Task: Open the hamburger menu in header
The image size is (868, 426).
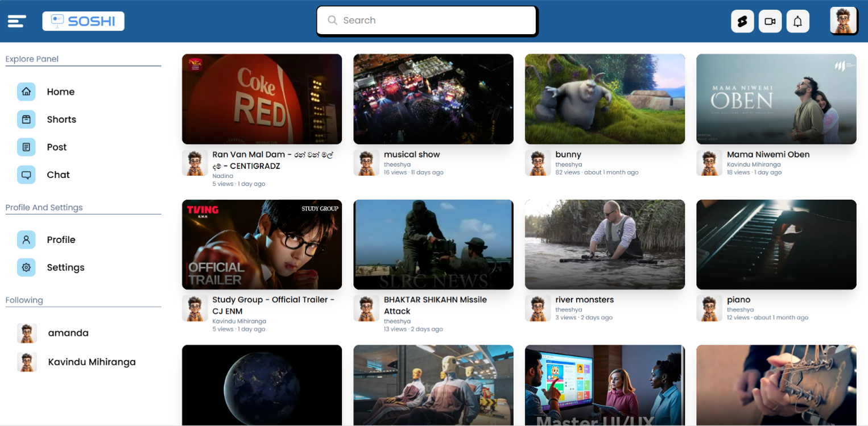Action: point(16,21)
